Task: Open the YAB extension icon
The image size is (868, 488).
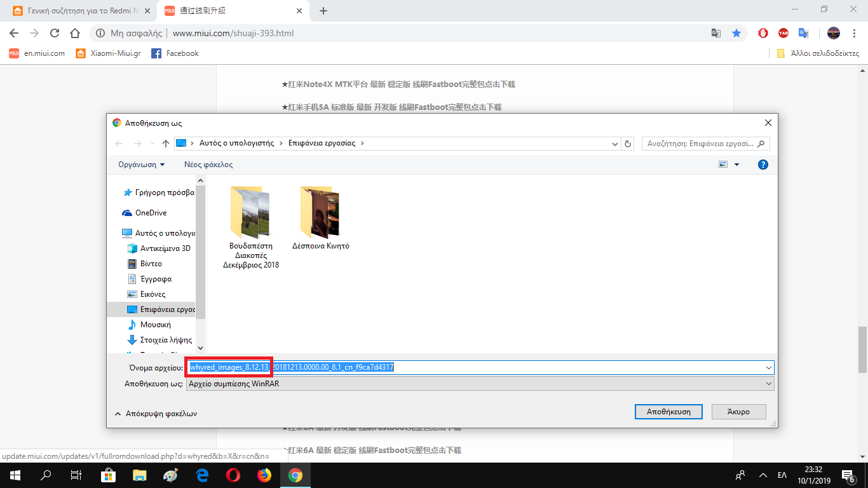Action: (x=783, y=33)
